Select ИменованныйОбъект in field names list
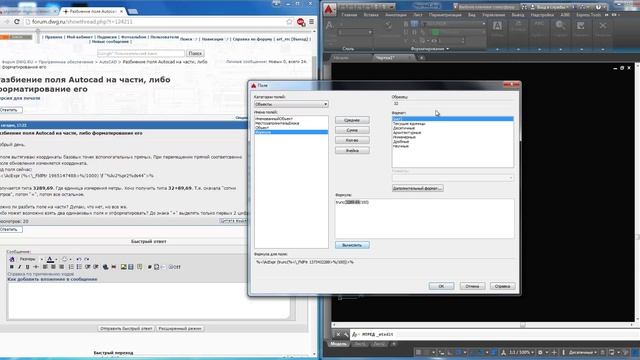This screenshot has height=360, width=640. click(274, 119)
